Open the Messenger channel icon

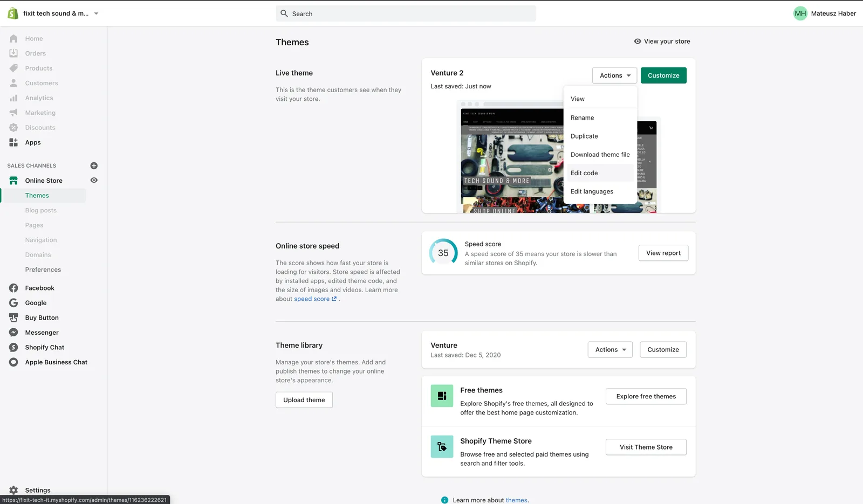(x=13, y=333)
